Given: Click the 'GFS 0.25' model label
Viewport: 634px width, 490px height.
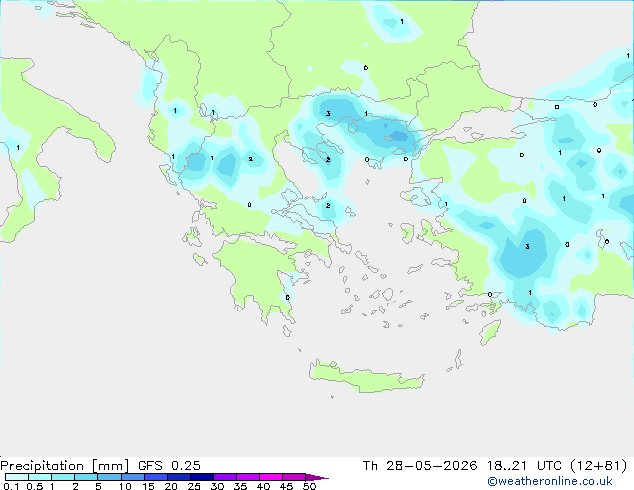Looking at the screenshot, I should click(169, 466).
